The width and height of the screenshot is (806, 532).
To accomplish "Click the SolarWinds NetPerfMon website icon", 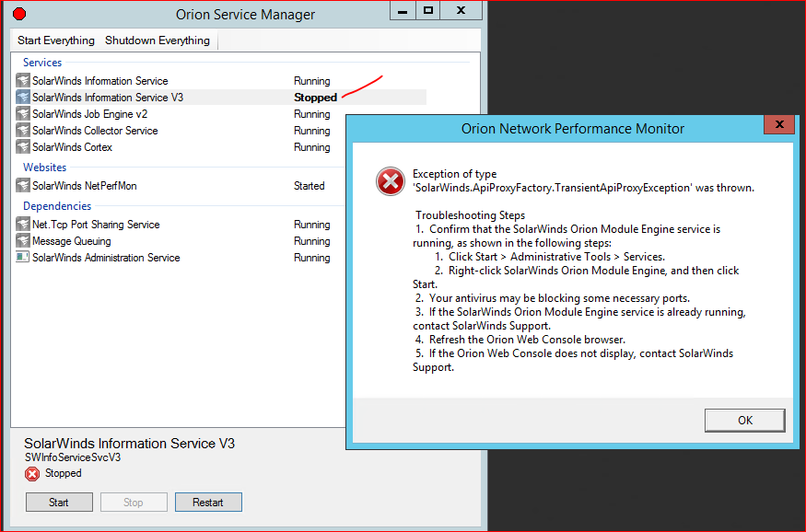I will click(23, 185).
